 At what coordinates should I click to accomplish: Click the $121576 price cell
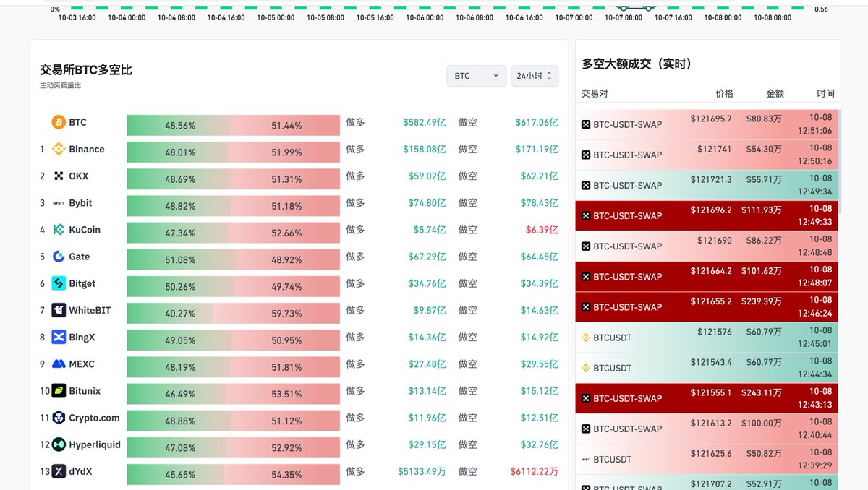[x=715, y=332]
